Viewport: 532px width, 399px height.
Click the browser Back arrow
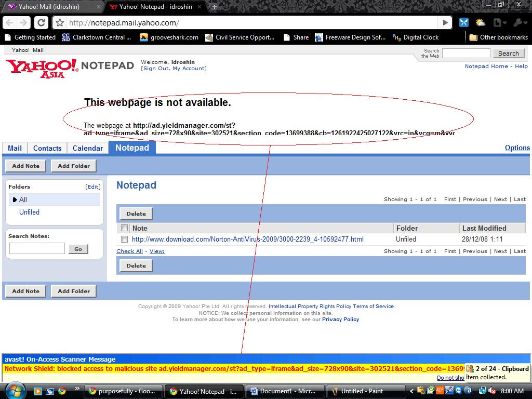click(9, 23)
